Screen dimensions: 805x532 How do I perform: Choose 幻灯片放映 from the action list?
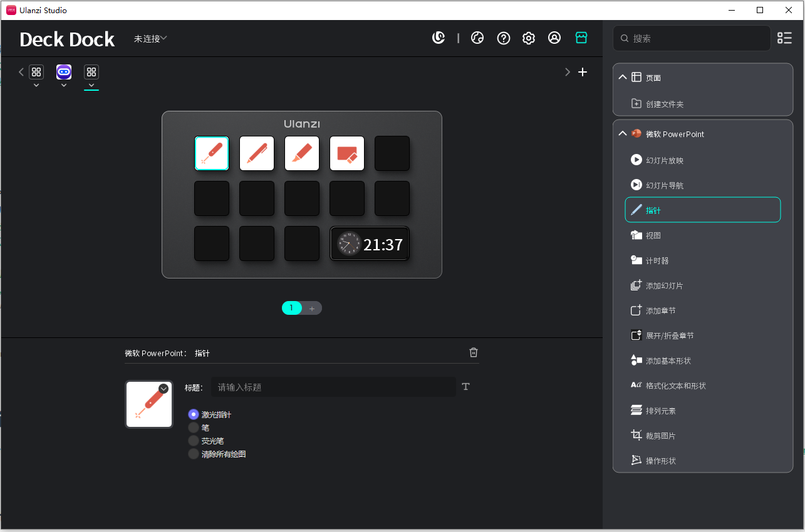pyautogui.click(x=664, y=160)
